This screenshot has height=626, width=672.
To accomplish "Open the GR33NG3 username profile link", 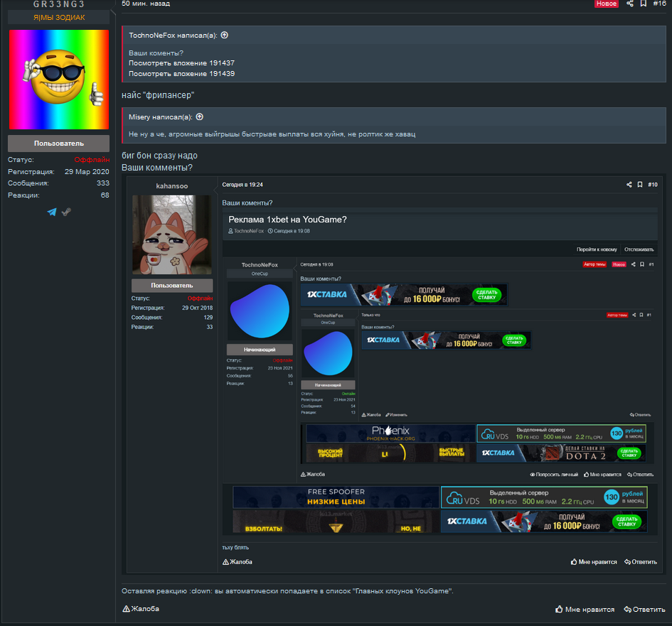I will coord(58,4).
